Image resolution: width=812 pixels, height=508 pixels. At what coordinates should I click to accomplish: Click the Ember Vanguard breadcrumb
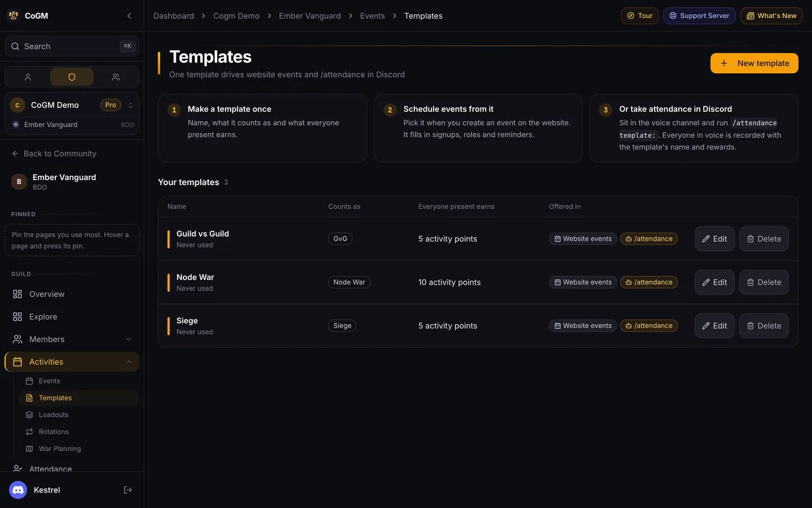pos(310,16)
